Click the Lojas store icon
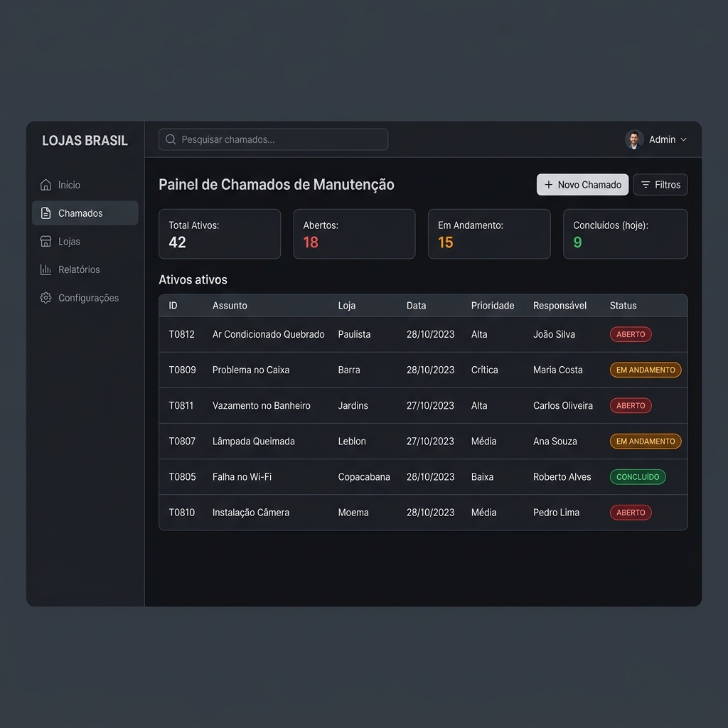This screenshot has width=728, height=728. pyautogui.click(x=45, y=242)
